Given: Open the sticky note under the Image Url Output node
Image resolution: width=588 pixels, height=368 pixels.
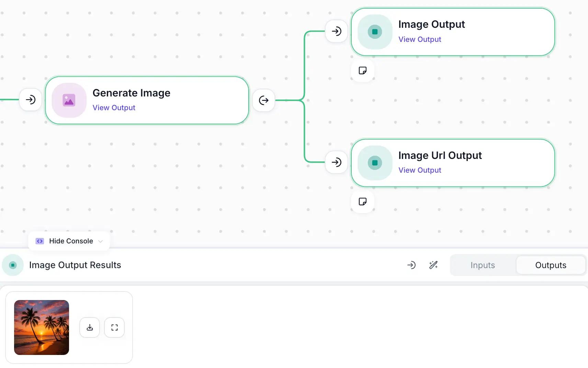Looking at the screenshot, I should 363,202.
